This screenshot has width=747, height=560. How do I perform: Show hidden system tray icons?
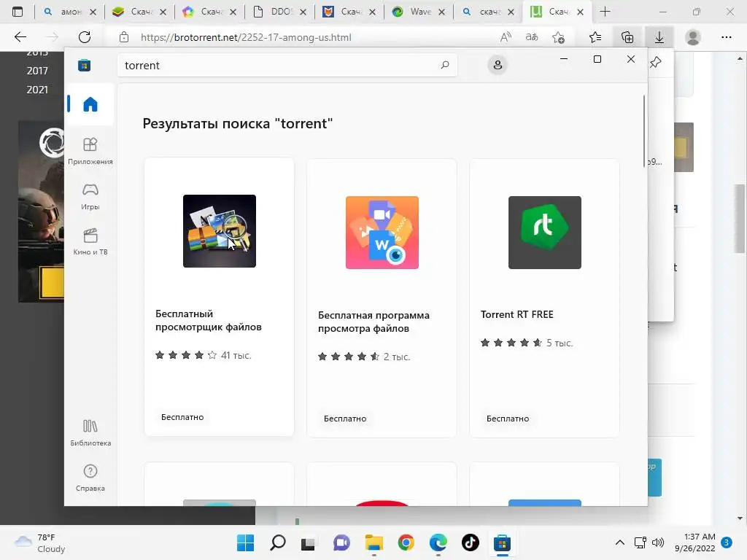(620, 542)
